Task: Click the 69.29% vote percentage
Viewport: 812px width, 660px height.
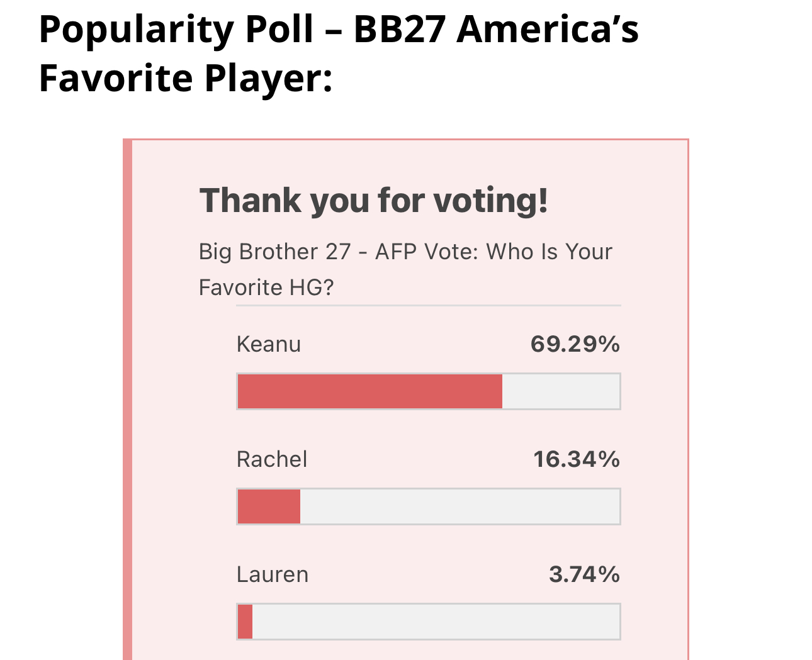Action: (575, 344)
